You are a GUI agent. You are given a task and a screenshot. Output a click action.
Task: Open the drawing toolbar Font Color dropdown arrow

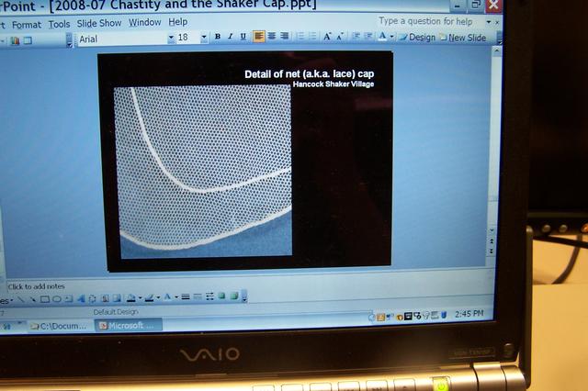(176, 297)
